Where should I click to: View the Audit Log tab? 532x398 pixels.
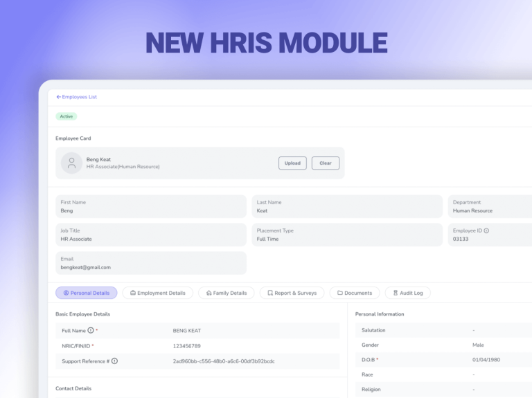(x=408, y=293)
